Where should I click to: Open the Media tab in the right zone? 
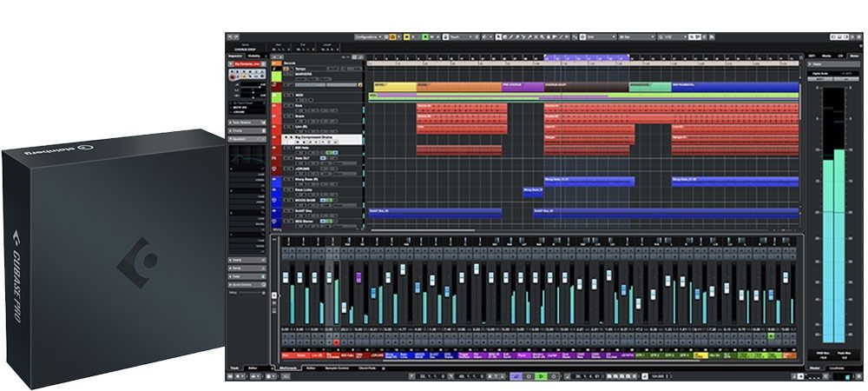point(826,56)
